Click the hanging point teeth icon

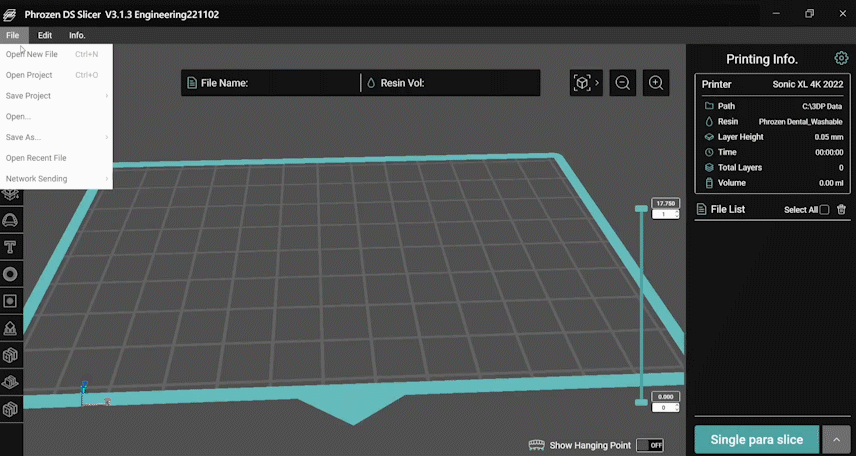tap(537, 445)
